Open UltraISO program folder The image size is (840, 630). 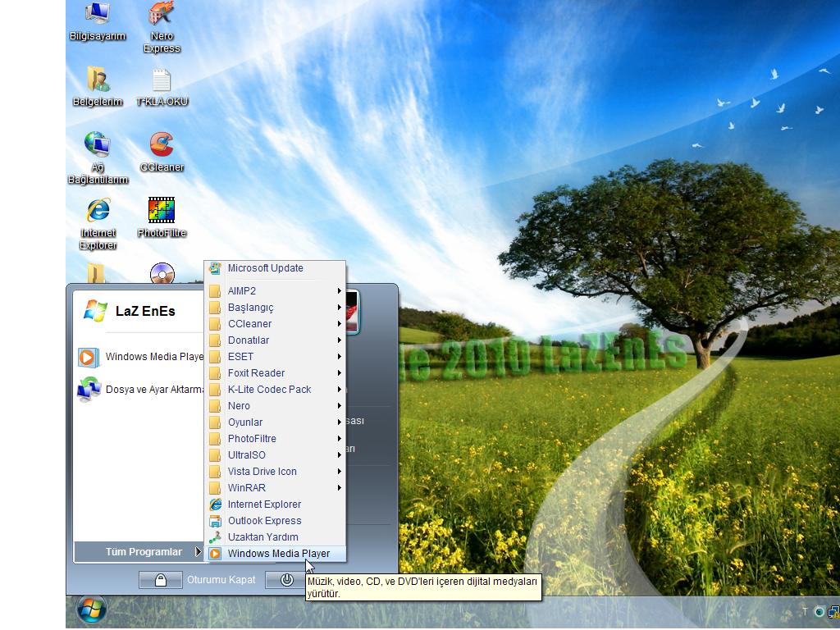[276, 454]
